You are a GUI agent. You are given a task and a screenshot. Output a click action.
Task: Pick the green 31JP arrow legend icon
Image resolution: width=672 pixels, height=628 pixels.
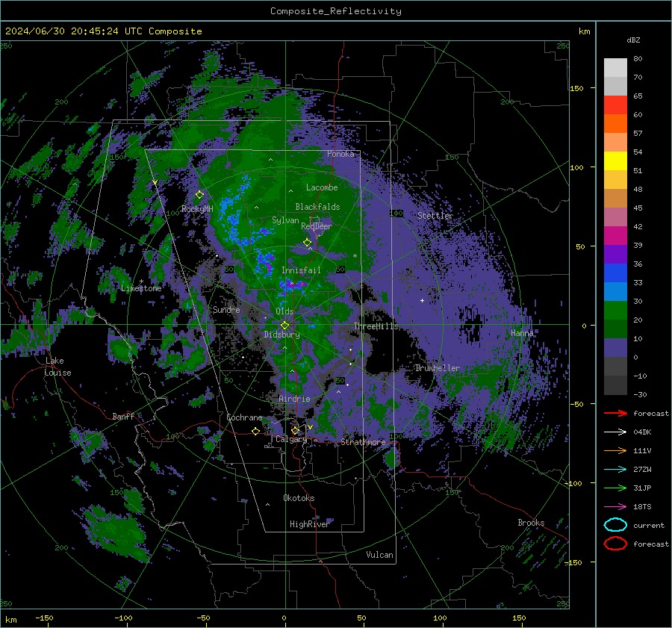[x=615, y=488]
